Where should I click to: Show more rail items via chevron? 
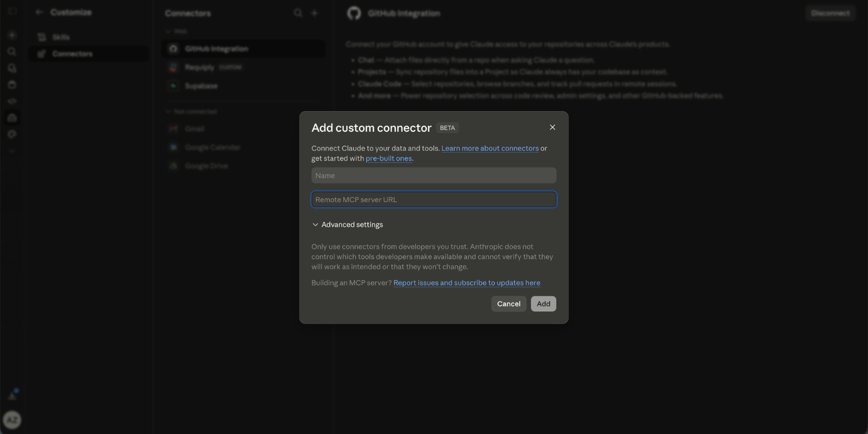coord(12,151)
